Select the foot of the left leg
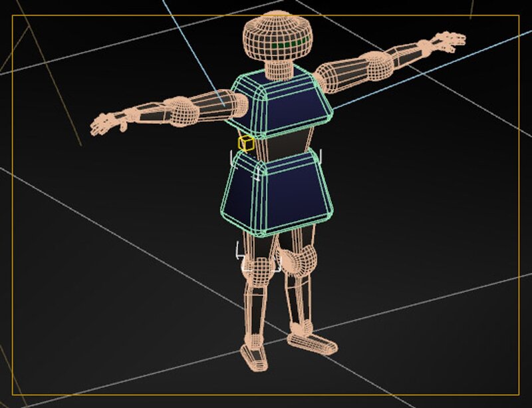Screen dimensions: 532x408 254,356
